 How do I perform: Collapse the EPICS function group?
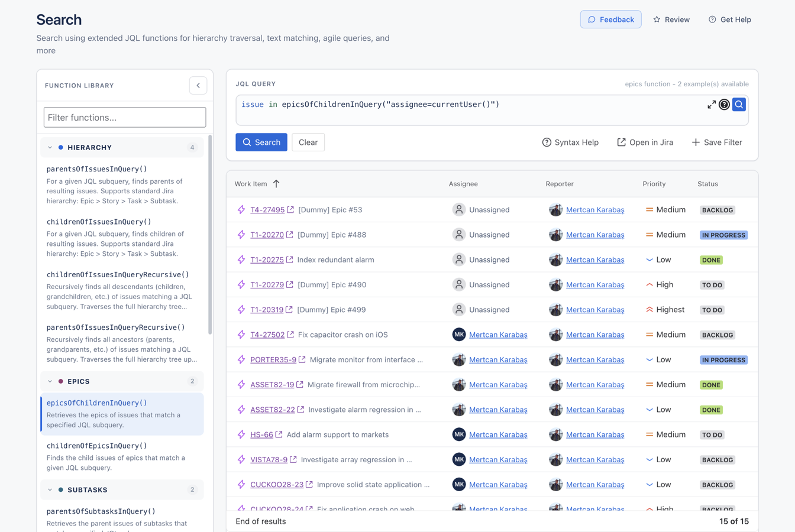(50, 382)
